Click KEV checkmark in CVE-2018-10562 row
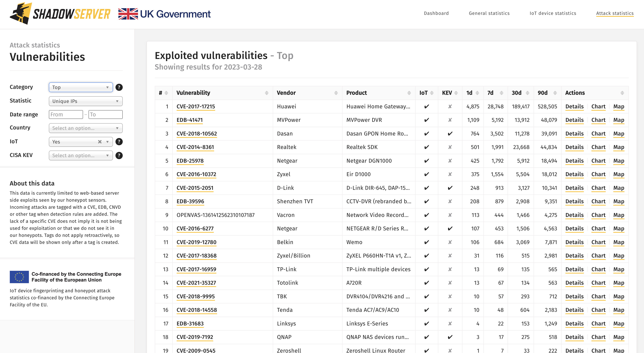The height and width of the screenshot is (353, 644). click(450, 134)
